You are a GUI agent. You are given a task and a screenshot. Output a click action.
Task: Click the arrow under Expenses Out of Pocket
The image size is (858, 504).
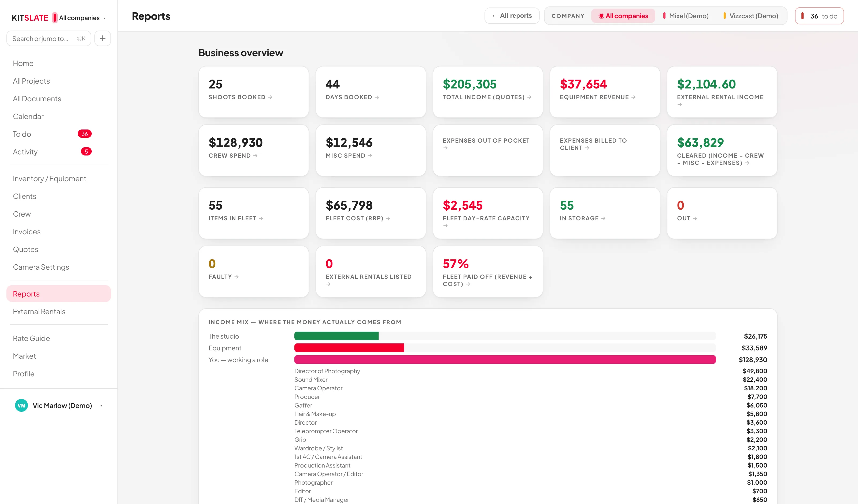(445, 148)
